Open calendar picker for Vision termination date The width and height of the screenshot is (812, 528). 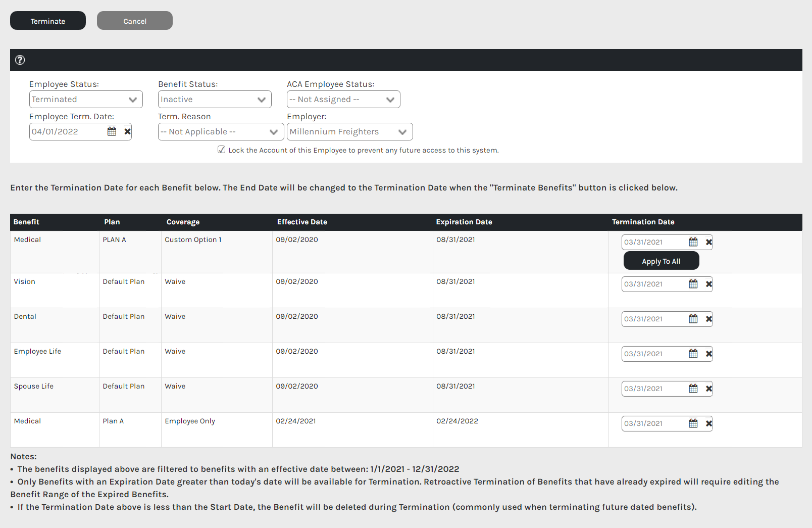693,284
